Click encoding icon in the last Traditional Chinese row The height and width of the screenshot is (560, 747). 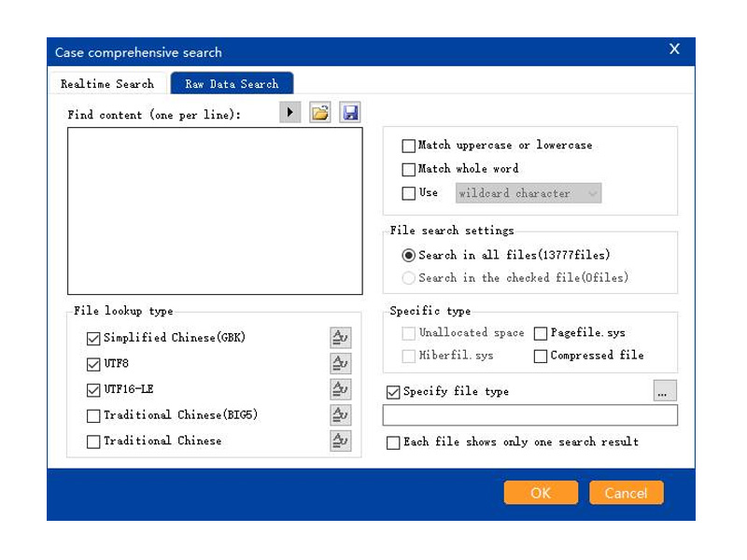(340, 441)
